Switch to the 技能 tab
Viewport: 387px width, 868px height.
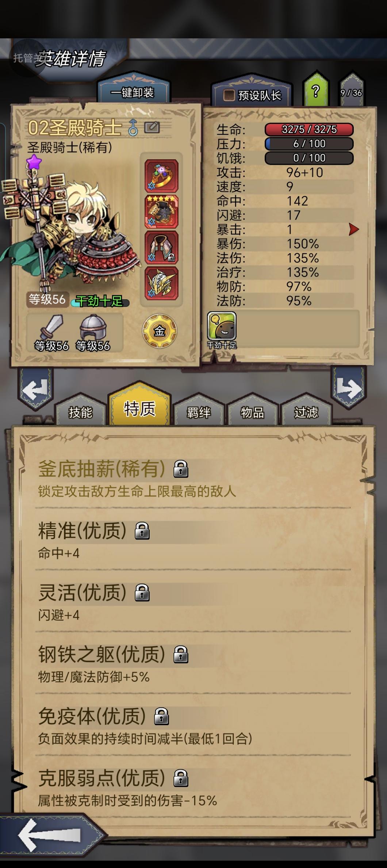tap(80, 412)
